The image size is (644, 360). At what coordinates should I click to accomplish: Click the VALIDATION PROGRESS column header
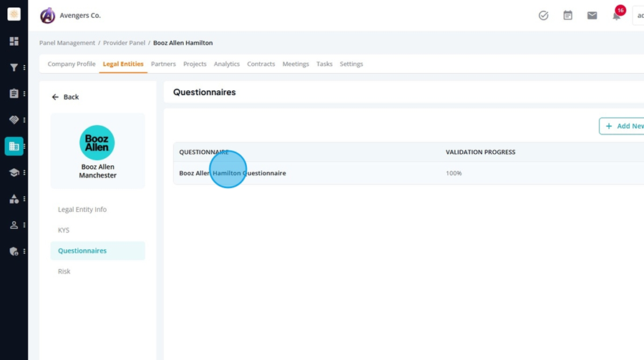481,152
